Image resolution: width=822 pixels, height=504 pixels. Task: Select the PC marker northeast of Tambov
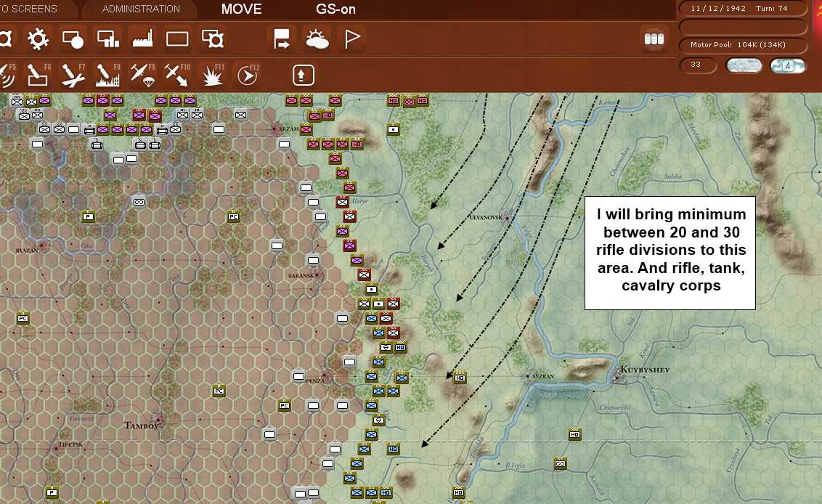coord(219,391)
